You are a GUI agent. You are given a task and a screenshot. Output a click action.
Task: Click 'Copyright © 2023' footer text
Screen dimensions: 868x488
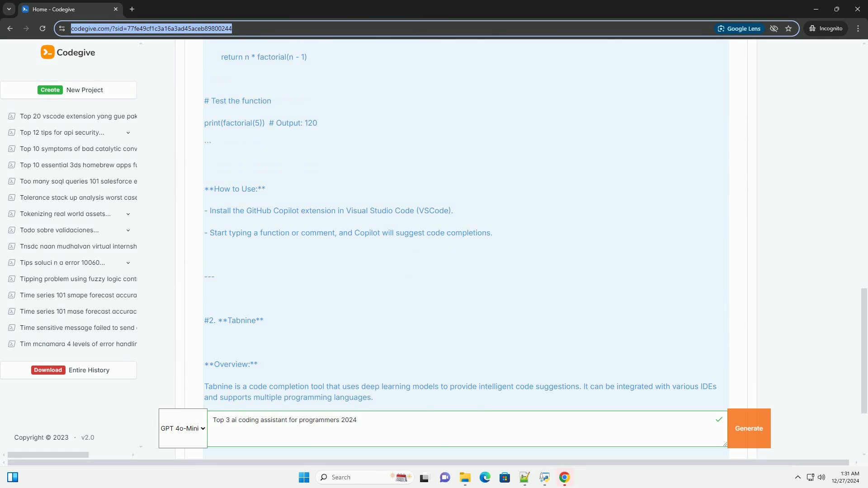coord(41,437)
